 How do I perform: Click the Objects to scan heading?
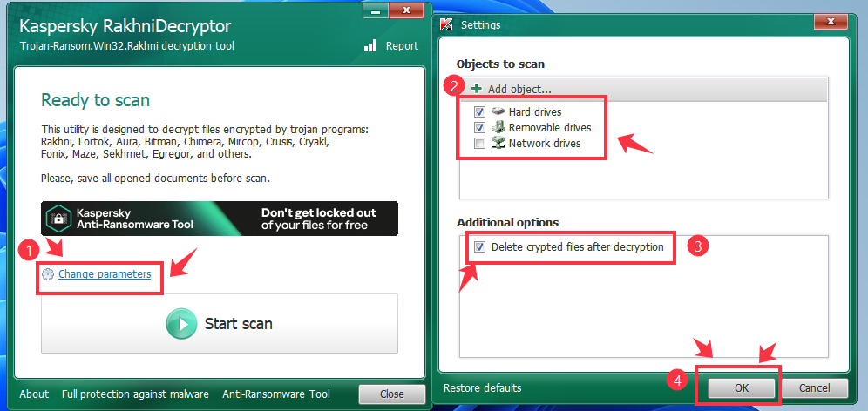500,64
